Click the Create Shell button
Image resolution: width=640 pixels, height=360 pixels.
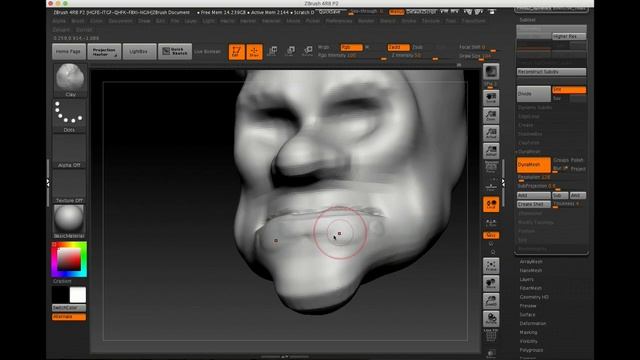[533, 204]
